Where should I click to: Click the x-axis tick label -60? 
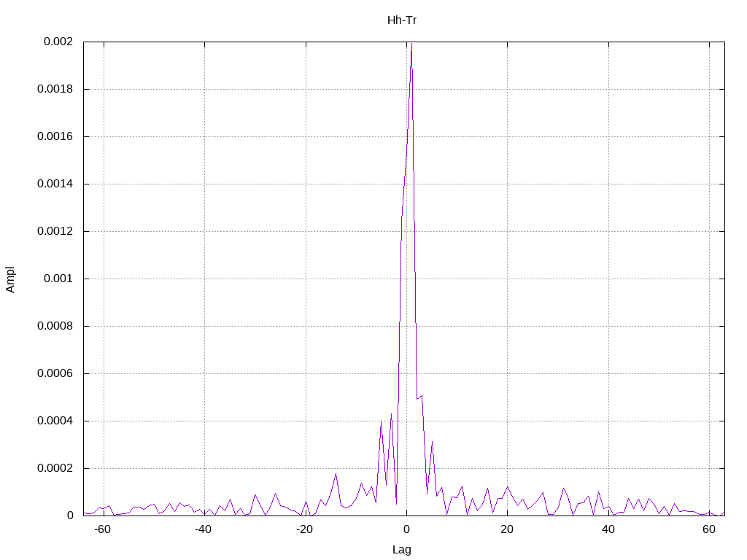pos(102,529)
